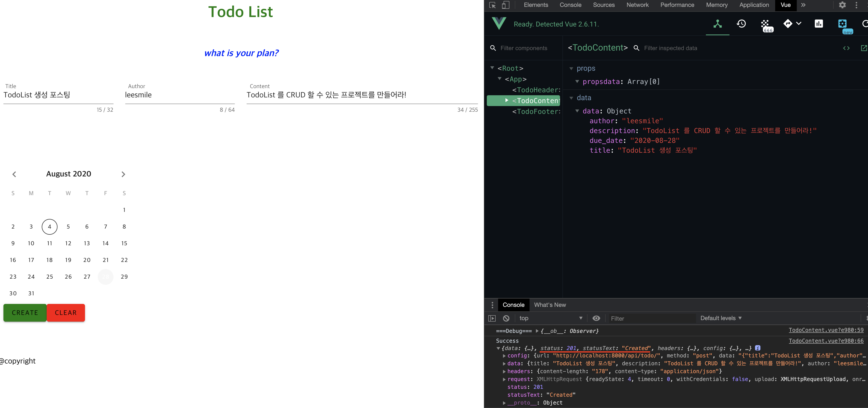868x408 pixels.
Task: Toggle console live expression eye icon
Action: [596, 318]
